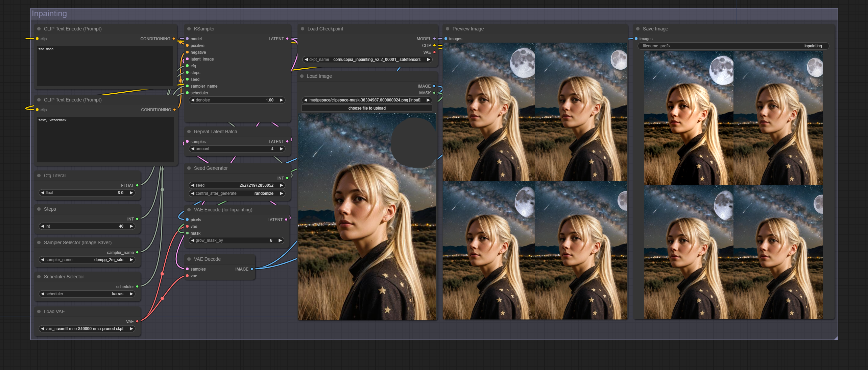
Task: Click the choose file to upload button
Action: pos(367,108)
